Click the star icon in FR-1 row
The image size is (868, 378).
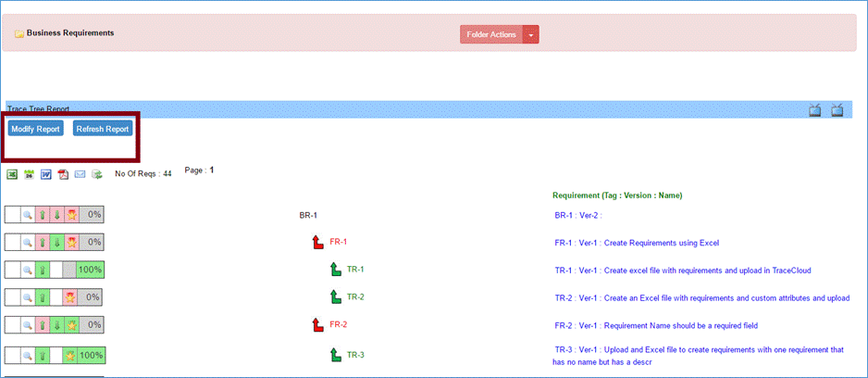70,243
